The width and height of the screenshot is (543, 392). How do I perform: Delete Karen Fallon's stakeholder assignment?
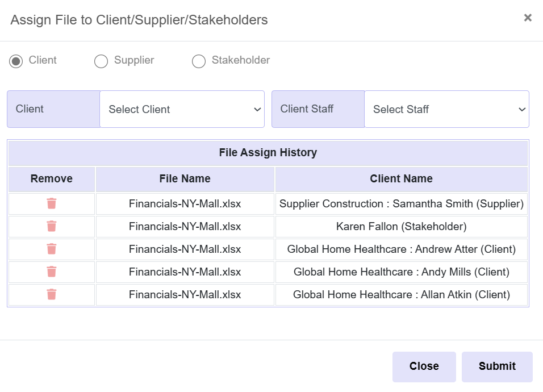coord(51,226)
